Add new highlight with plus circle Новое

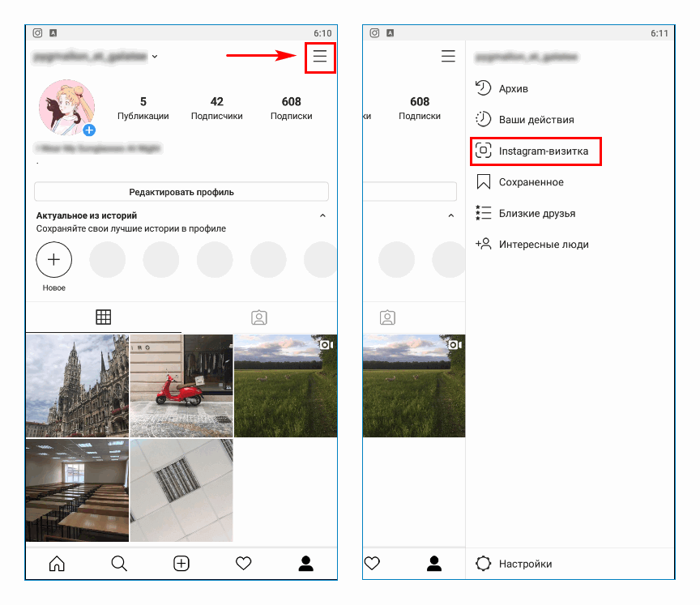(54, 260)
